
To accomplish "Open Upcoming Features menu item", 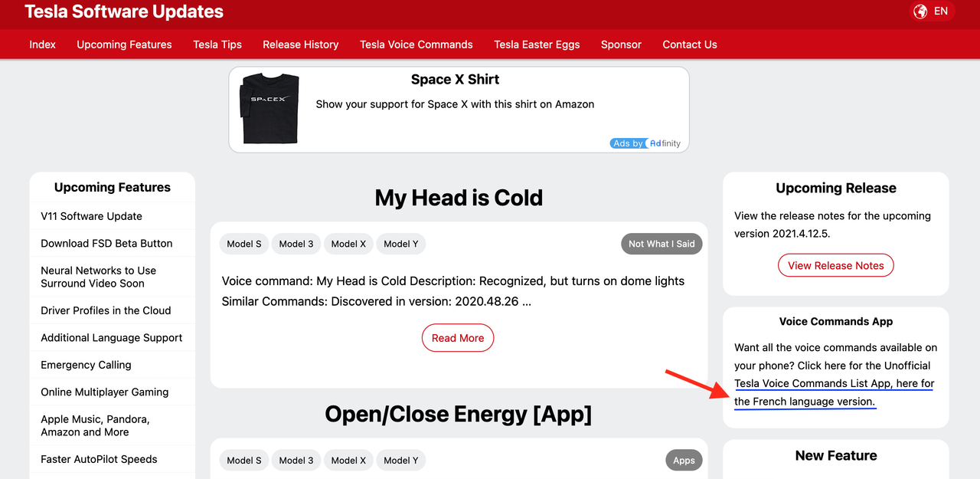I will pos(124,44).
